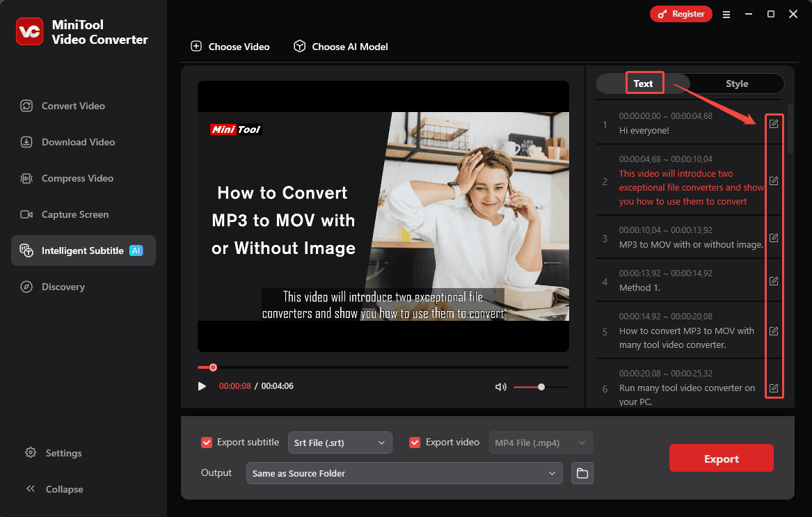The height and width of the screenshot is (517, 812).
Task: Edit subtitle 'This video will introduce two'
Action: pyautogui.click(x=774, y=181)
